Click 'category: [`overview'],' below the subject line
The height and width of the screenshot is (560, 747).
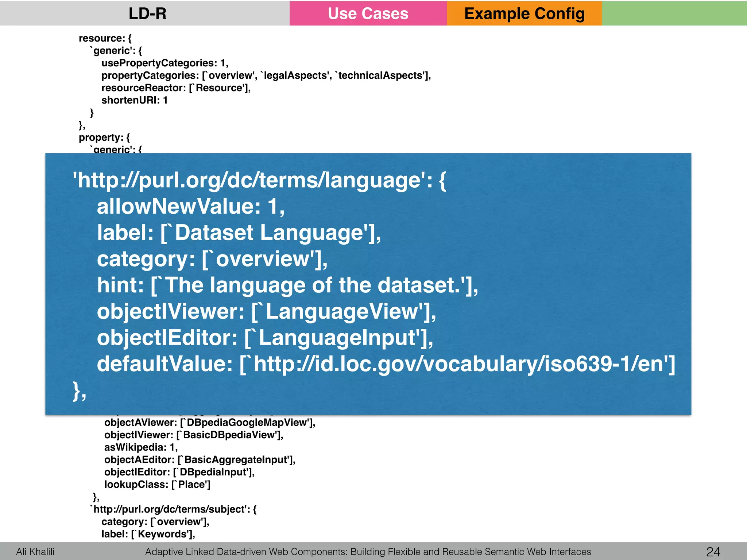pos(155,522)
